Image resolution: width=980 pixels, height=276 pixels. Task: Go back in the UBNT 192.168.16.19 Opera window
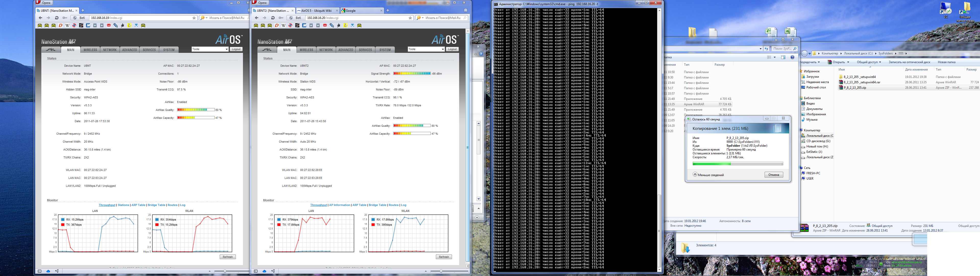(40, 18)
